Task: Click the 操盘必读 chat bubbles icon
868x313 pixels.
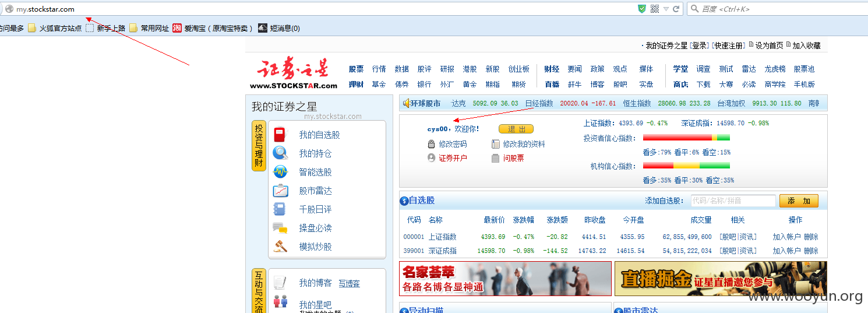Action: click(x=280, y=228)
